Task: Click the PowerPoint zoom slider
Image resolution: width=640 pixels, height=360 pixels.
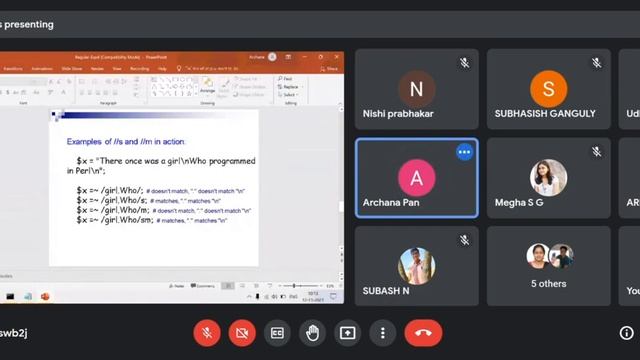Action: (301, 286)
